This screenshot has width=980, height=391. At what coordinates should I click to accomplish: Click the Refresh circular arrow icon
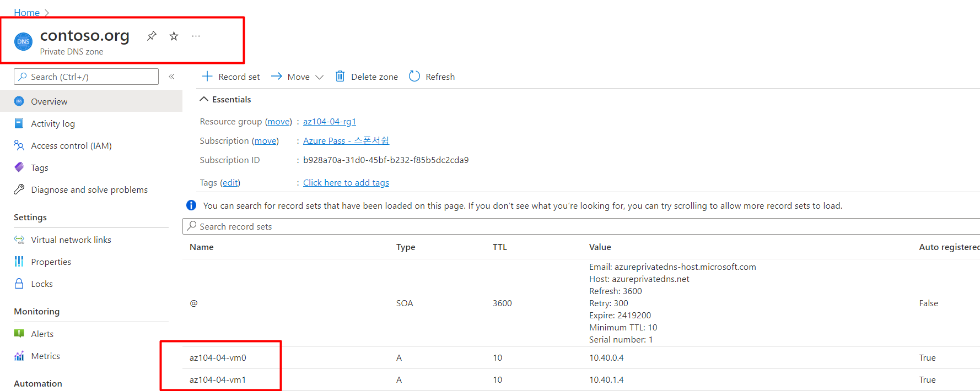[x=414, y=77]
